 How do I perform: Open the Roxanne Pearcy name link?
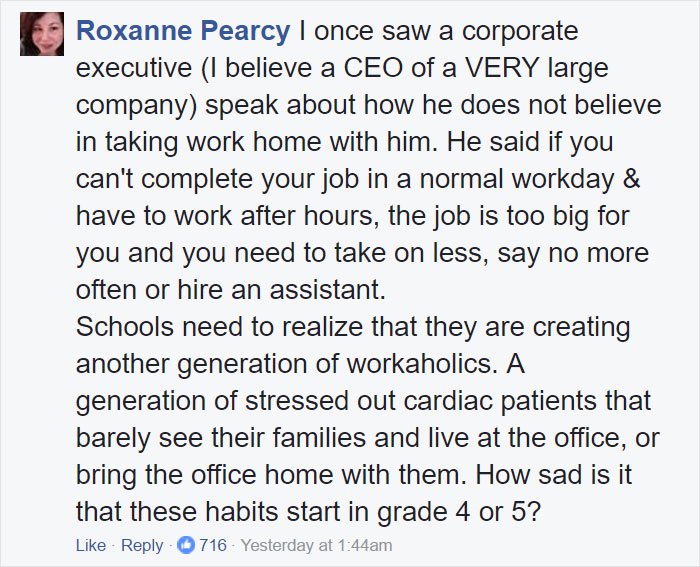click(x=183, y=31)
